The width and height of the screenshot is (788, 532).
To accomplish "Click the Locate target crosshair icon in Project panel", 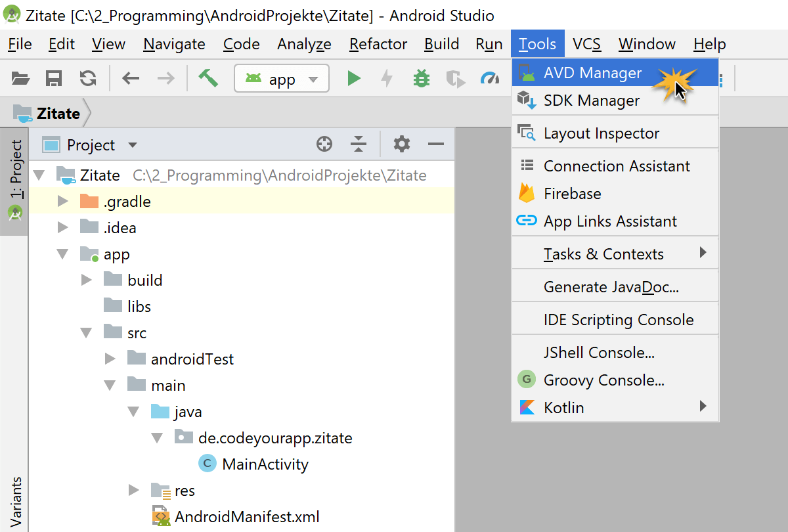I will click(x=324, y=144).
